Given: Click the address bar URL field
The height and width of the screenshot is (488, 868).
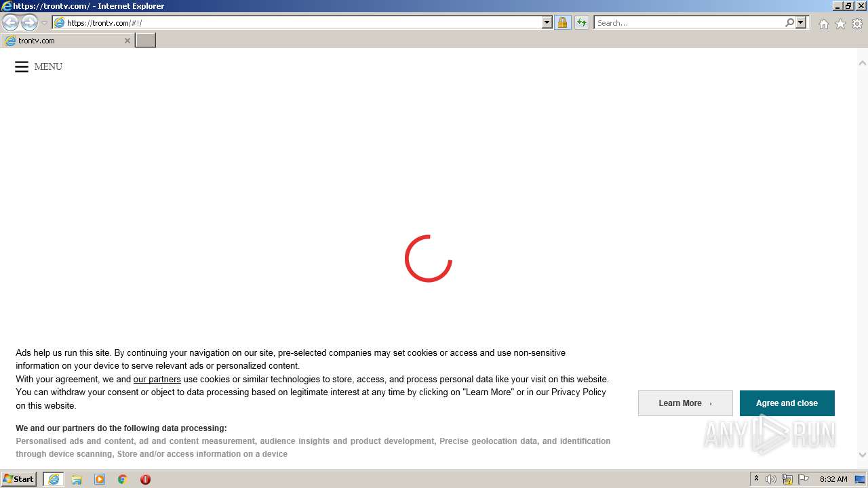Looking at the screenshot, I should tap(303, 23).
